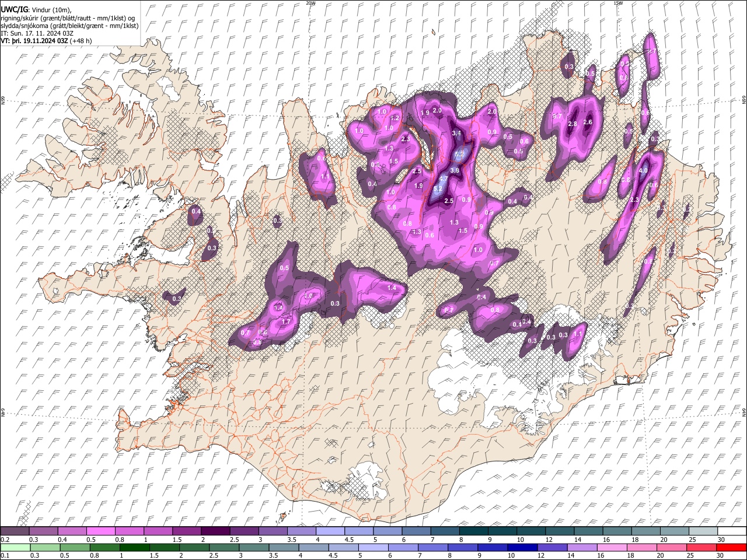Viewport: 747px width, 560px height.
Task: Click the rain legend swatch between 25 and 30
Action: (701, 547)
